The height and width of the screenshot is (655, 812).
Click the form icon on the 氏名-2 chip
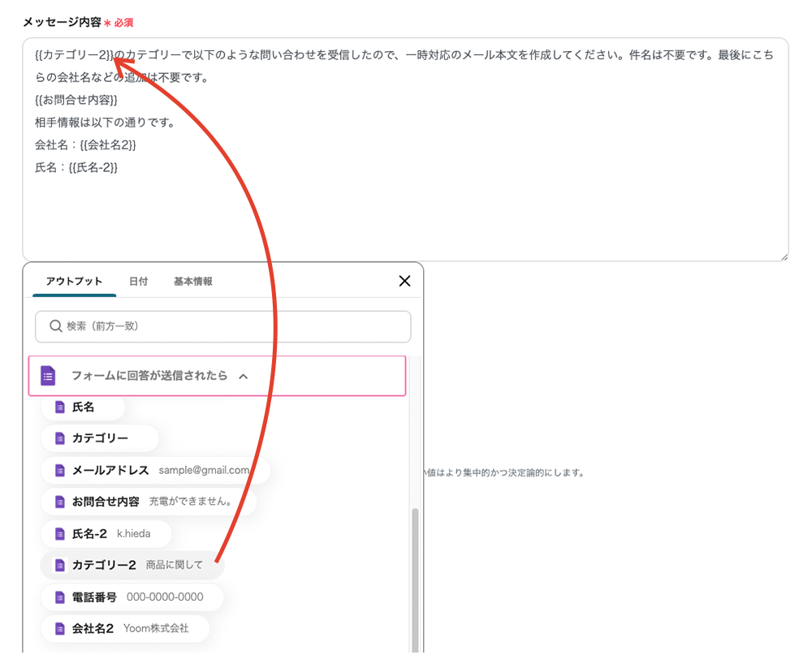[60, 534]
